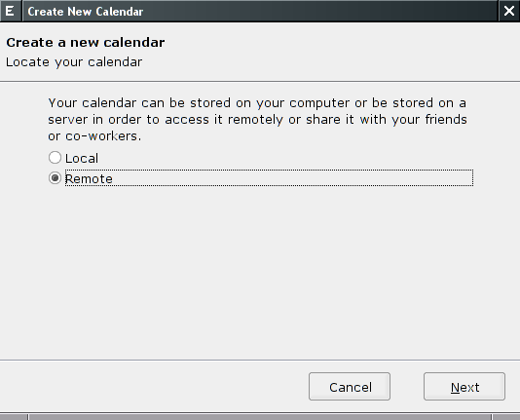This screenshot has width=520, height=420.
Task: Click the X icon in the title bar
Action: click(509, 11)
